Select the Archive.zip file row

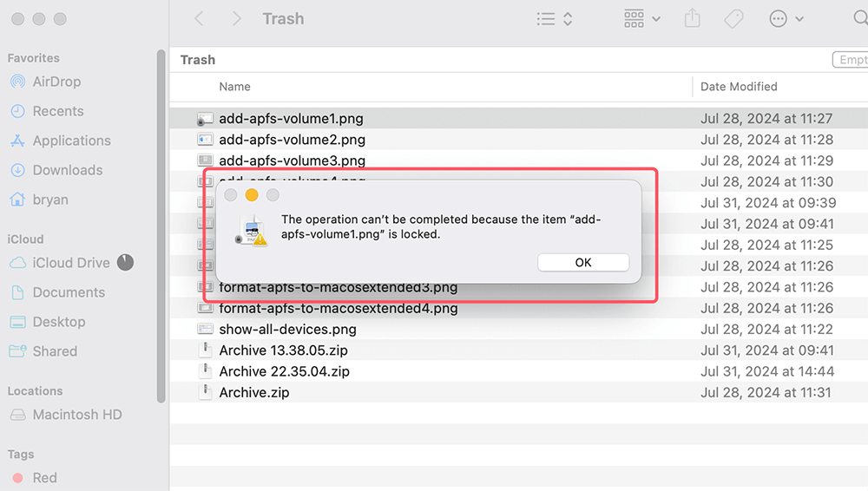pyautogui.click(x=253, y=392)
